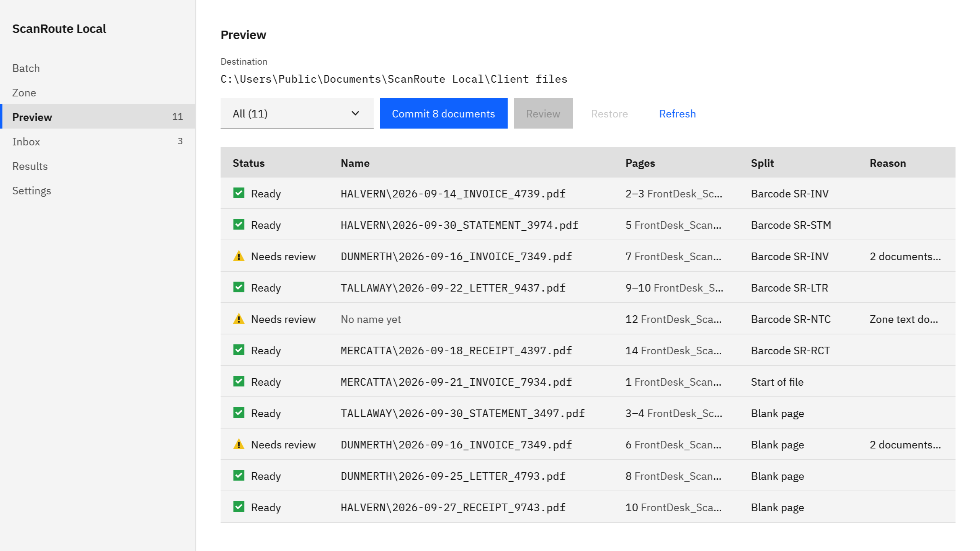Go to the Zone sidebar item
980x551 pixels.
point(98,93)
